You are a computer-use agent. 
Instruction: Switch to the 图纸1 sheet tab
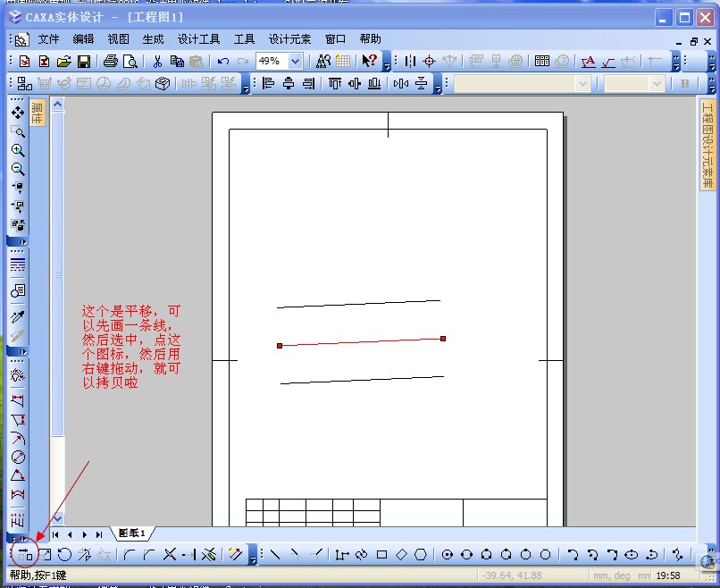(x=132, y=533)
